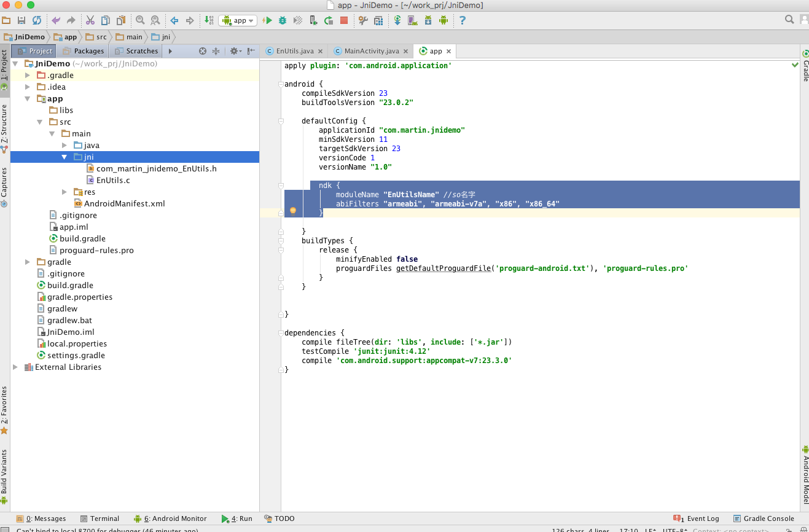Open the app run configuration dropdown

pyautogui.click(x=239, y=20)
